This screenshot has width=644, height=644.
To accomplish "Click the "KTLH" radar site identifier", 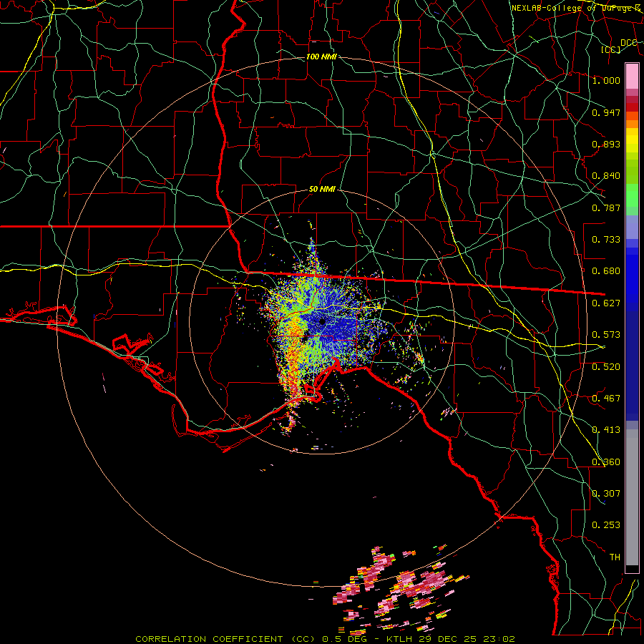I will 399,639.
